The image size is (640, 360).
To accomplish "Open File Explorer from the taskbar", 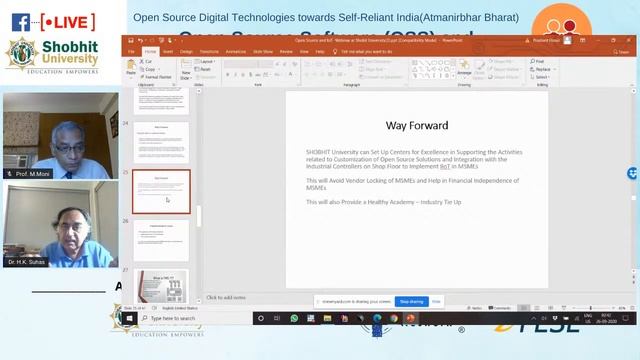I will 327,318.
